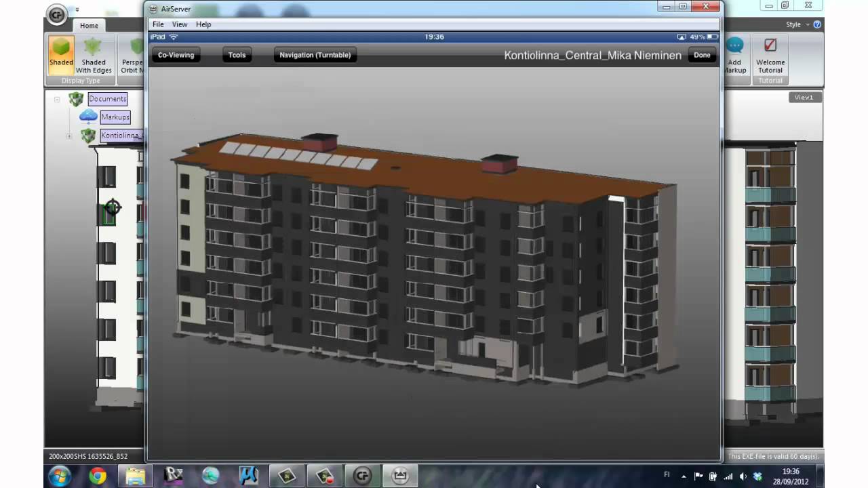
Task: Click the Add Markup button
Action: tap(734, 54)
